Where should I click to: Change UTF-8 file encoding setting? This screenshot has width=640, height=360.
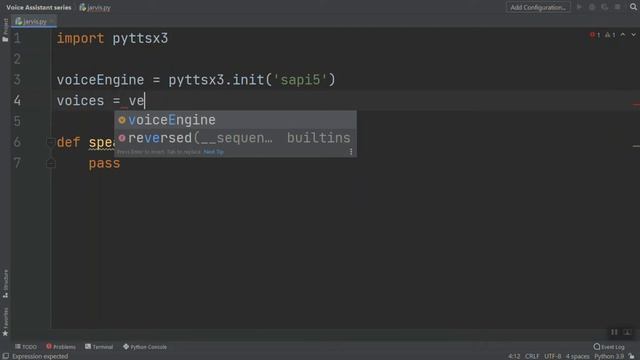coord(553,356)
